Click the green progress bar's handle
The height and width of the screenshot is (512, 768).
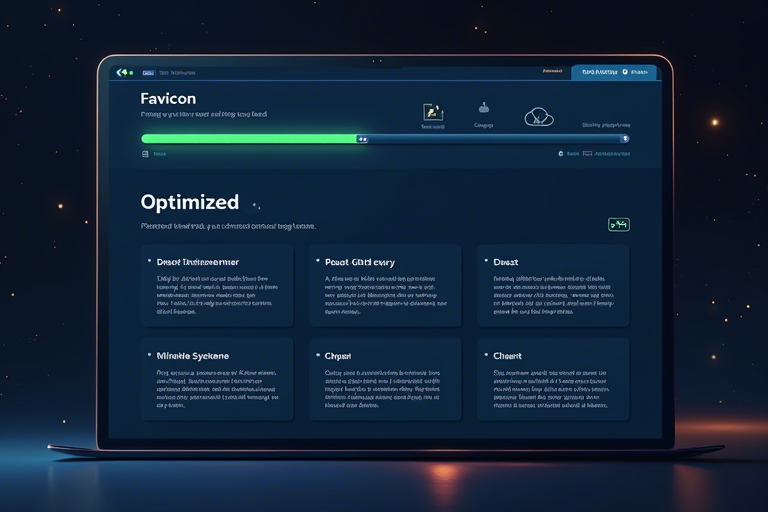362,139
